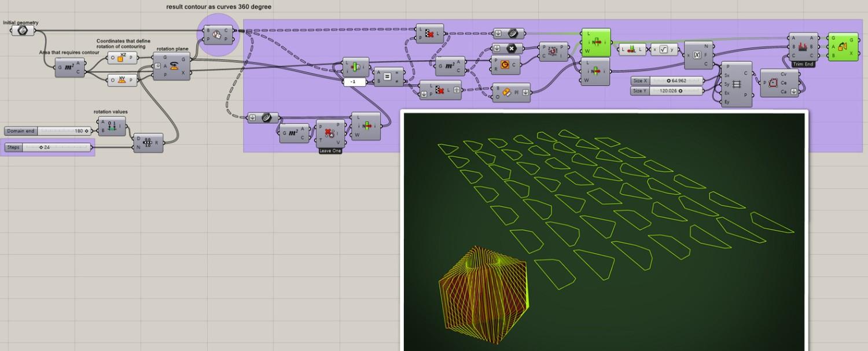Click the Circle component with orange icon
The width and height of the screenshot is (868, 351).
[x=505, y=65]
